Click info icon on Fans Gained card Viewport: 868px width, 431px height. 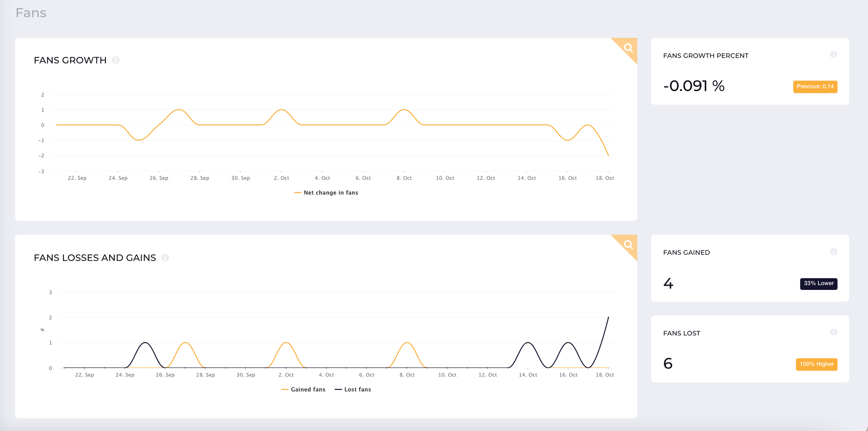coord(833,252)
